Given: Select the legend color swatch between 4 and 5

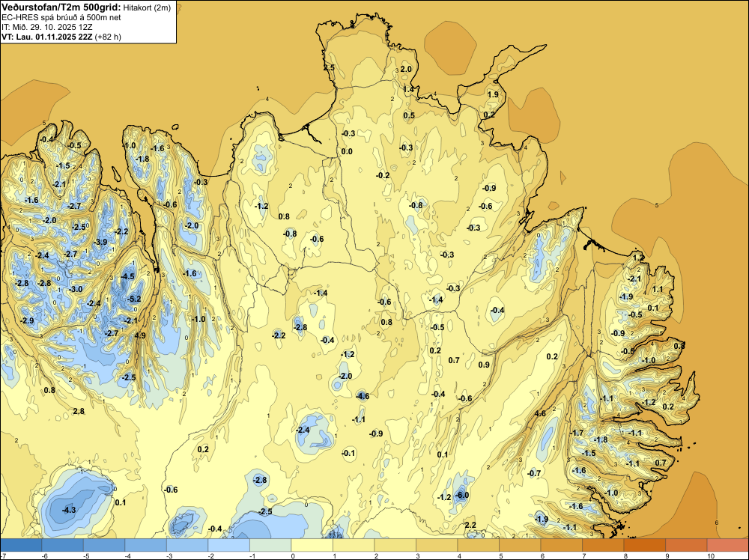Looking at the screenshot, I should click(x=478, y=545).
